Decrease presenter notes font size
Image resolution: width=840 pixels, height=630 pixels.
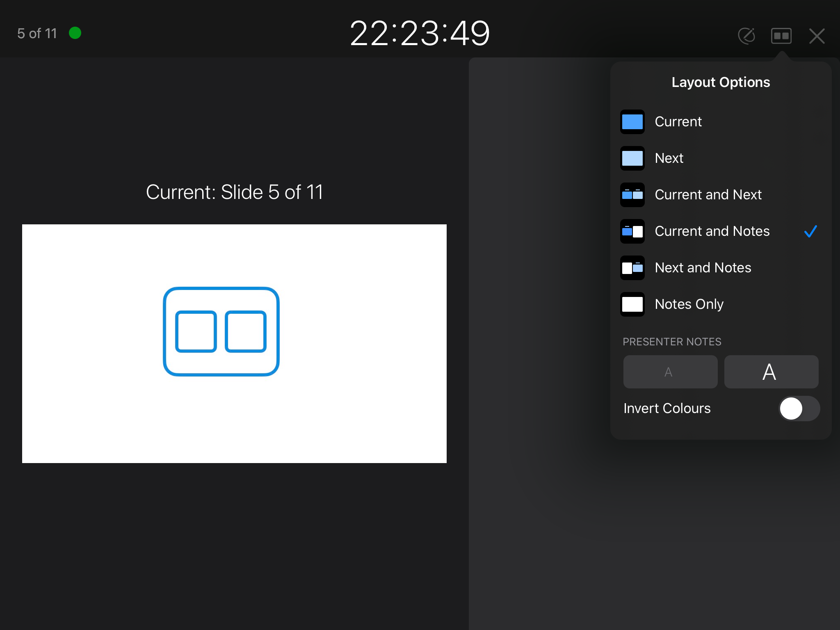coord(670,372)
